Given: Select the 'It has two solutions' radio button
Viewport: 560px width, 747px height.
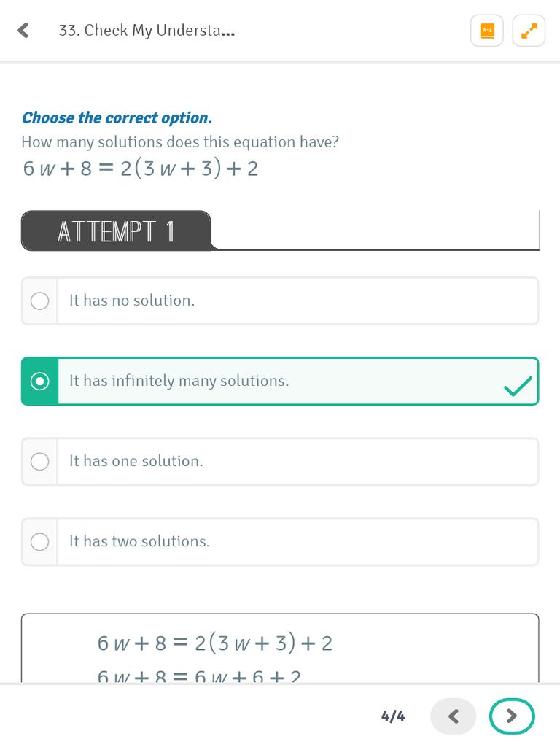Looking at the screenshot, I should coord(40,541).
